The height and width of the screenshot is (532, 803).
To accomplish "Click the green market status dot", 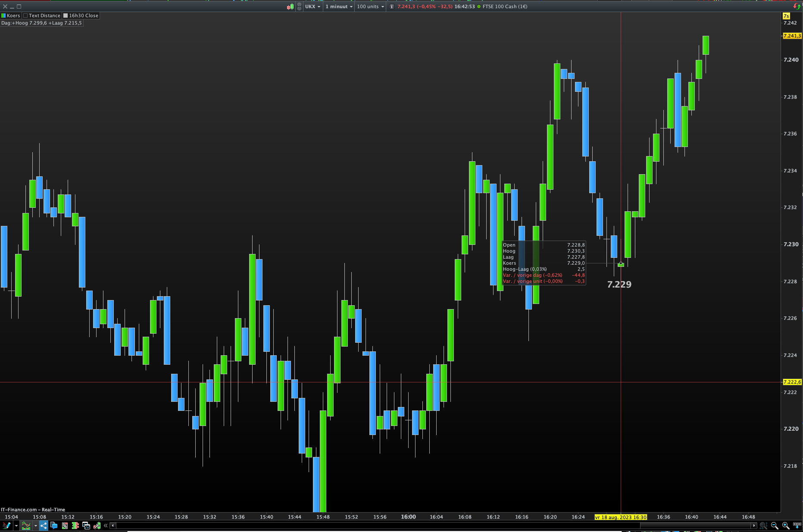I will click(x=479, y=6).
